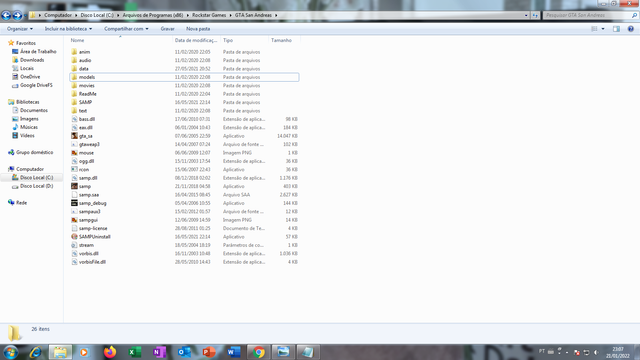Click the Pesquisar GTA San Andreas search box
The image size is (640, 360).
pos(590,15)
